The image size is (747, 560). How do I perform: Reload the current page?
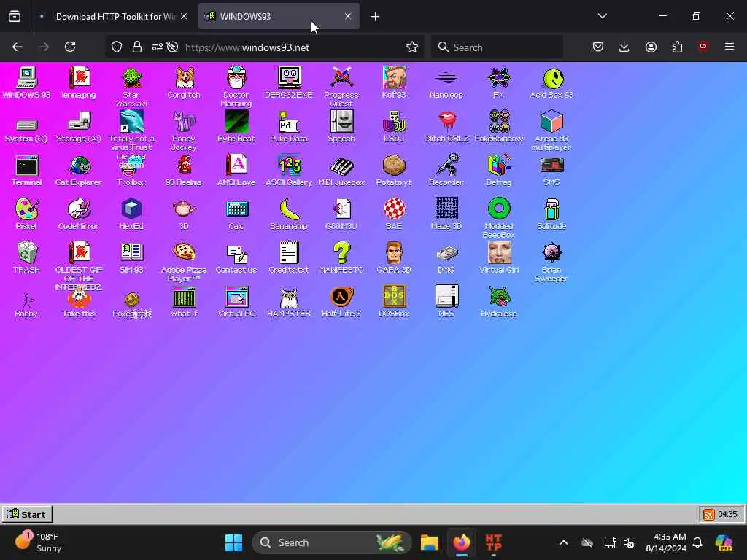[71, 47]
